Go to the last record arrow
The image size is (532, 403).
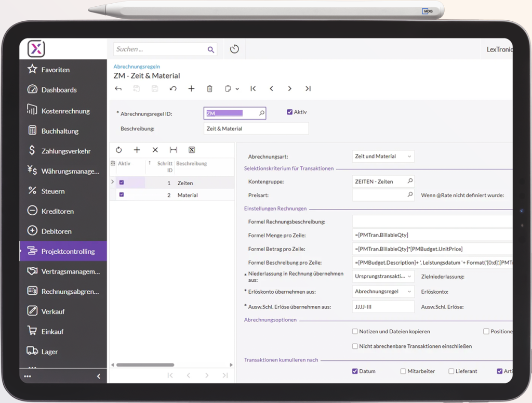coord(308,89)
